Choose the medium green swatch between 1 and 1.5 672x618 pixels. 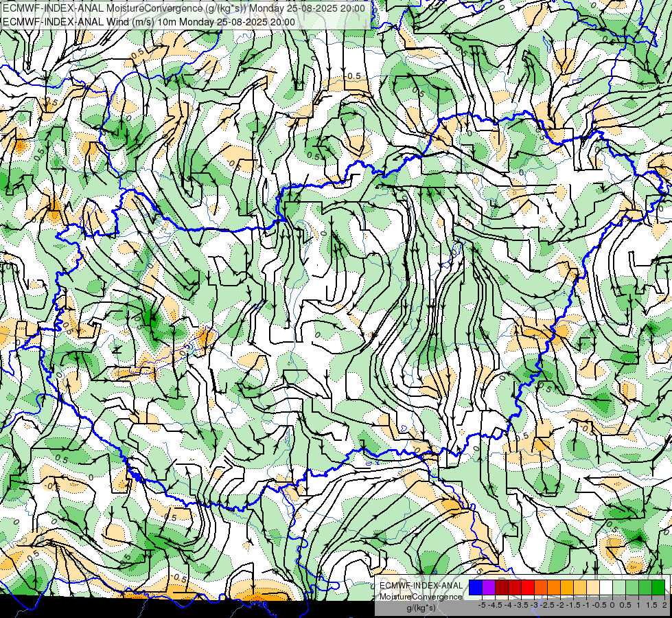[645, 588]
